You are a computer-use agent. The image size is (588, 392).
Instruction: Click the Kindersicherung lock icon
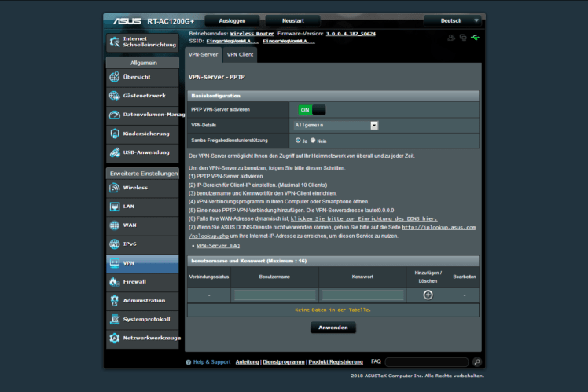pos(114,134)
